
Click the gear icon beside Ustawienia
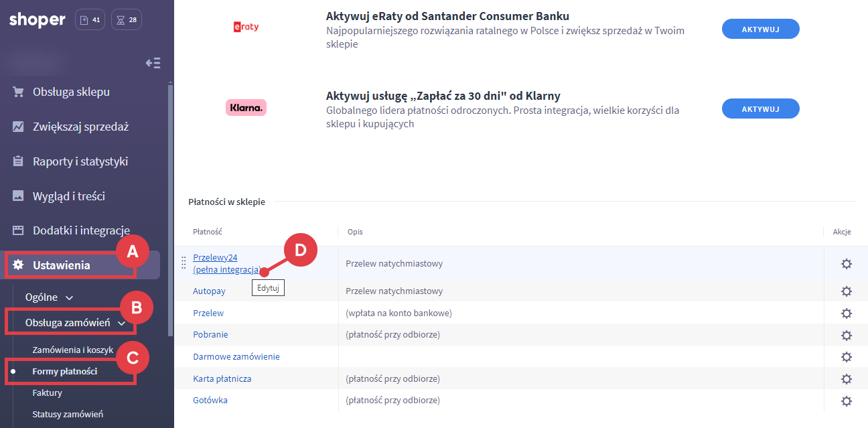pyautogui.click(x=18, y=265)
